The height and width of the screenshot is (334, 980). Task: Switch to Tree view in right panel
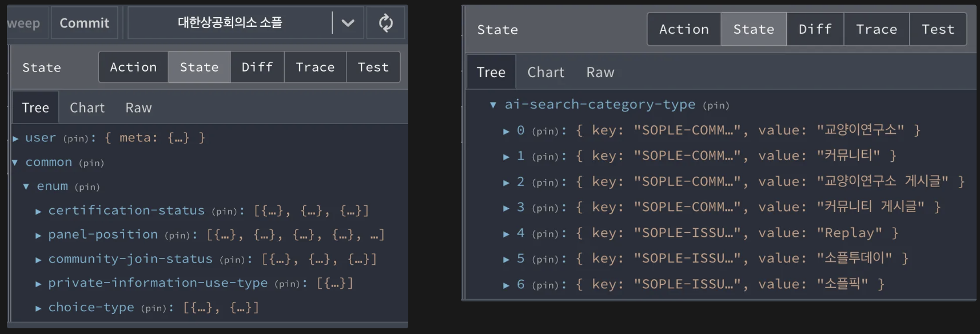tap(491, 72)
